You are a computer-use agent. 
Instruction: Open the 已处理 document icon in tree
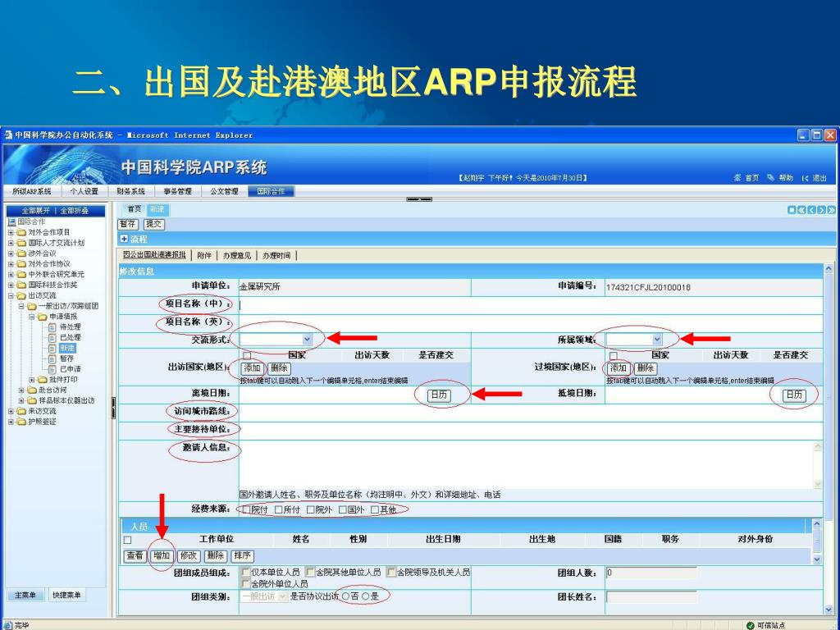(52, 337)
